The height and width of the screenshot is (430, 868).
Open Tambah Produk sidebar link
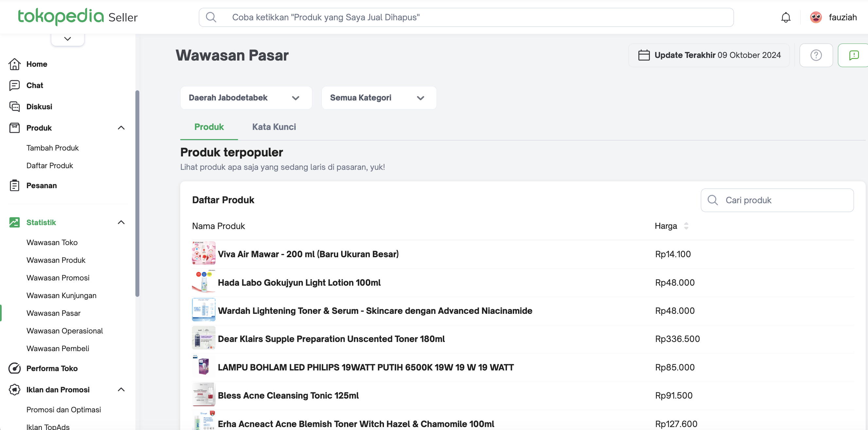click(x=53, y=148)
